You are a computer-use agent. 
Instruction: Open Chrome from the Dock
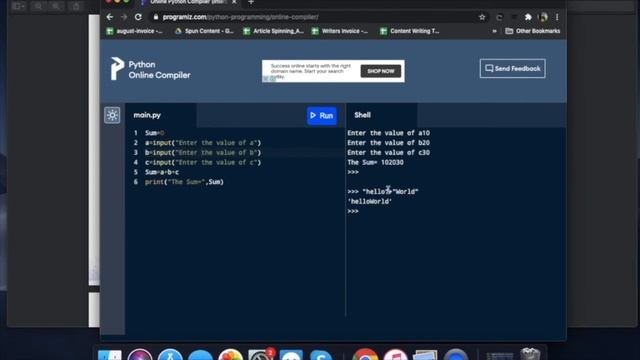365,355
